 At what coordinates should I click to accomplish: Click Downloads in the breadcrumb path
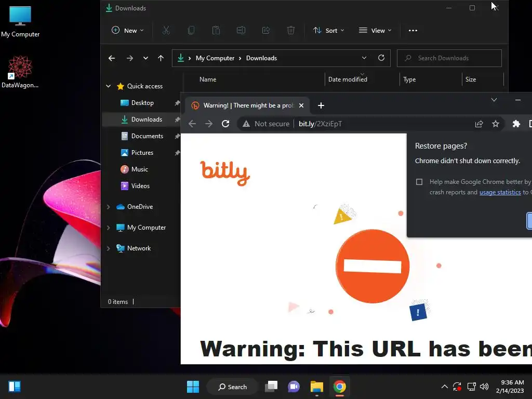(x=261, y=58)
